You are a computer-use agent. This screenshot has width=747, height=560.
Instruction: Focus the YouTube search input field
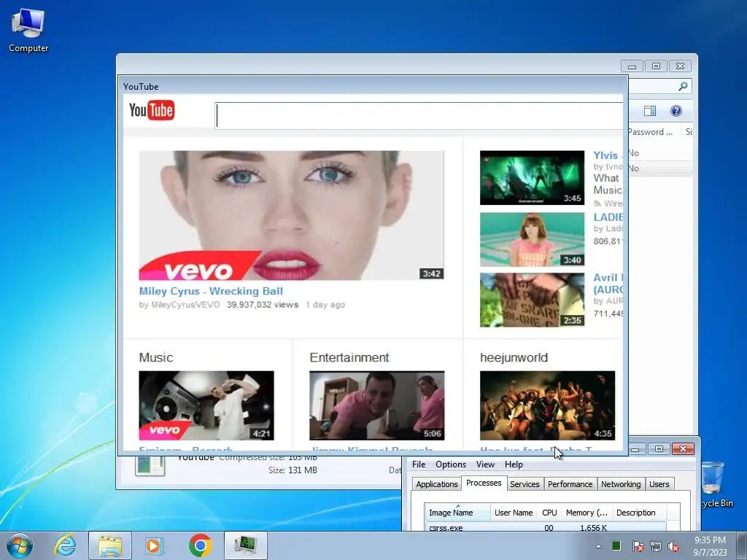419,116
